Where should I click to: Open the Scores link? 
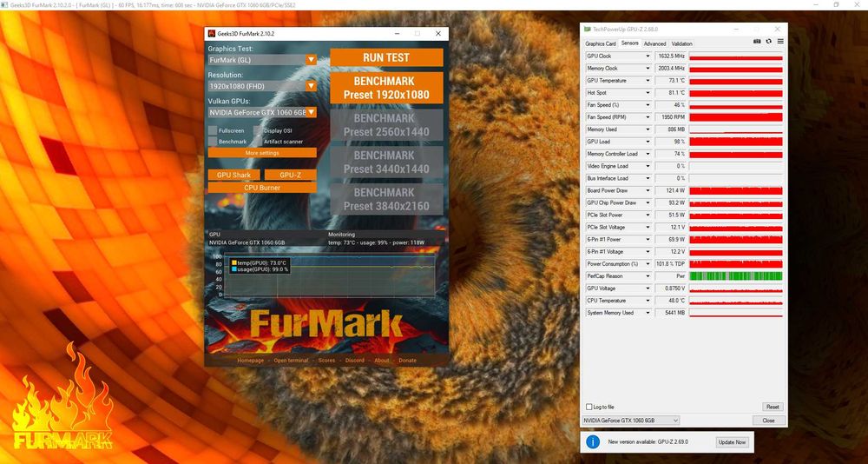(x=326, y=361)
